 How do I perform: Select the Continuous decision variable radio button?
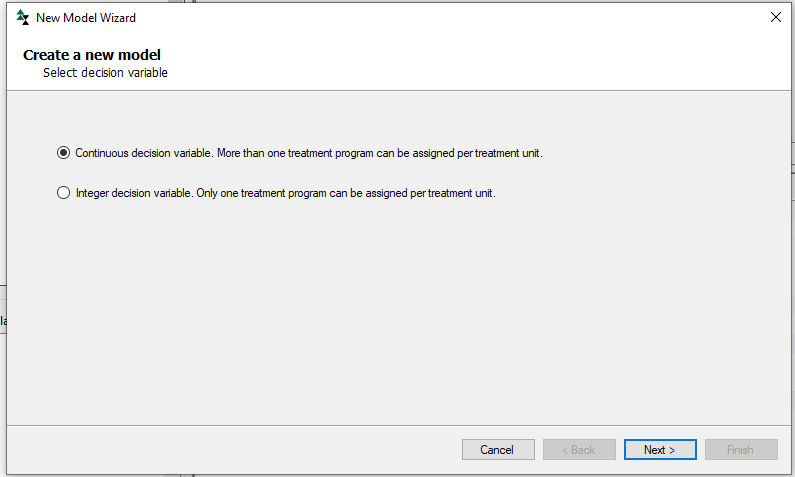coord(63,153)
